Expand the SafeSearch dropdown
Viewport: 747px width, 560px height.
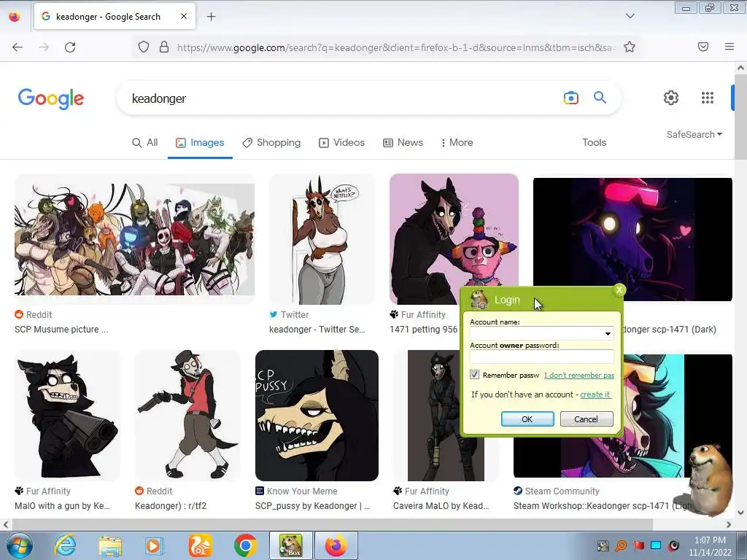coord(694,135)
